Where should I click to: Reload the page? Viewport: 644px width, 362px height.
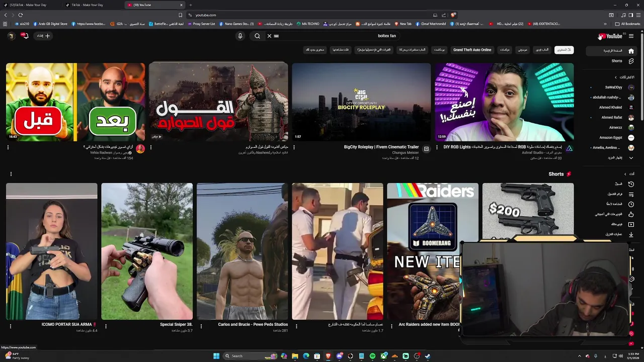pyautogui.click(x=21, y=15)
